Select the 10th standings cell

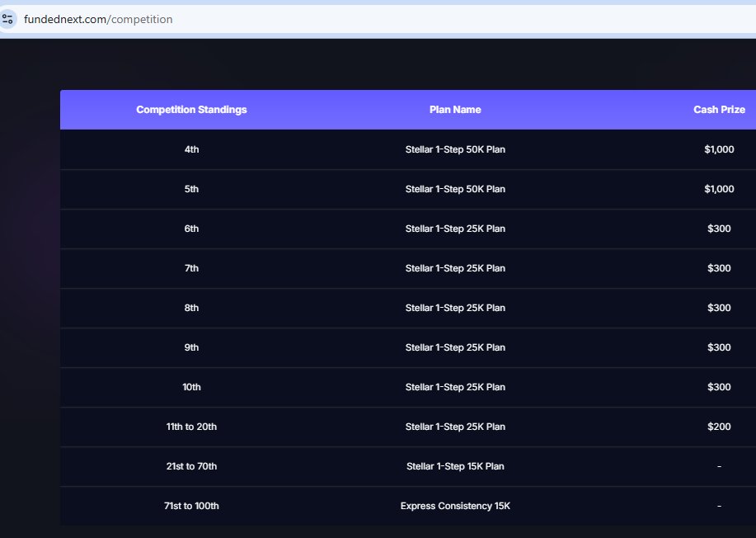click(x=191, y=386)
